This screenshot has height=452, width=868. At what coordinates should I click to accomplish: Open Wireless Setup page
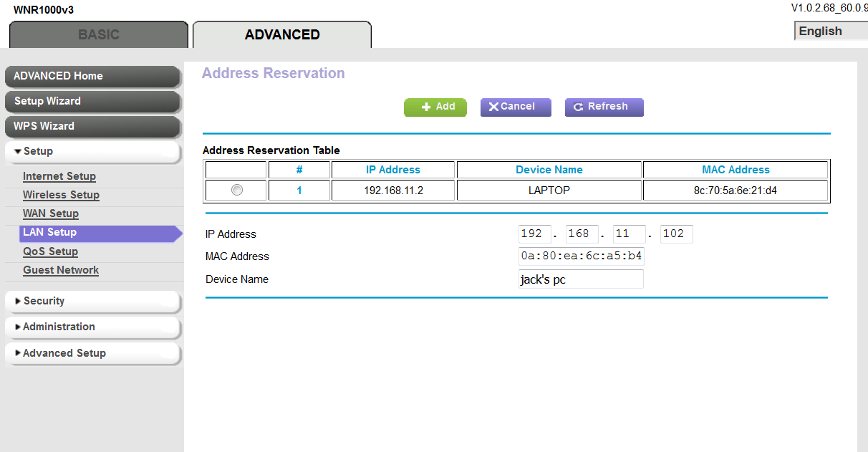61,195
